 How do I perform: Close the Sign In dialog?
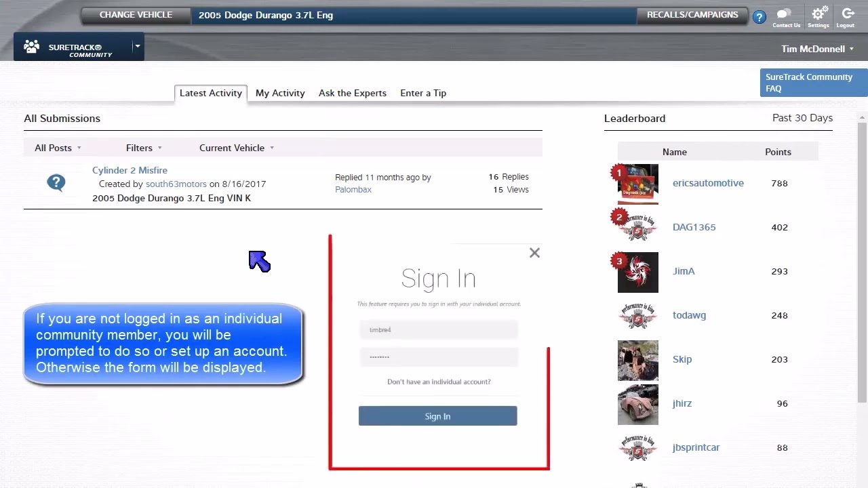tap(534, 253)
